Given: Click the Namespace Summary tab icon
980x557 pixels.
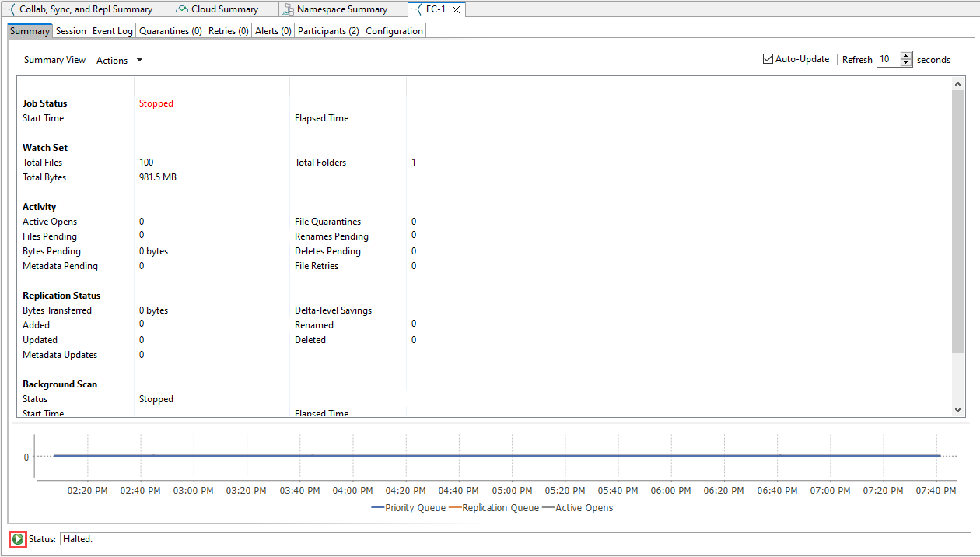Looking at the screenshot, I should (287, 9).
